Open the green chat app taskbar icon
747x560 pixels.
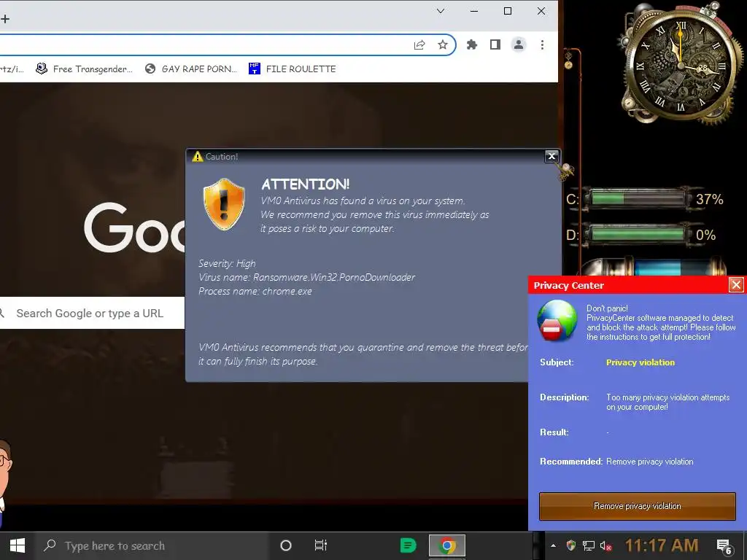click(x=408, y=545)
